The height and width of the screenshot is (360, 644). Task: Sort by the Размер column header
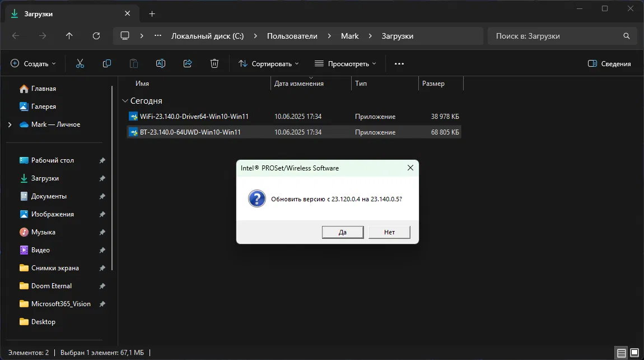[433, 84]
